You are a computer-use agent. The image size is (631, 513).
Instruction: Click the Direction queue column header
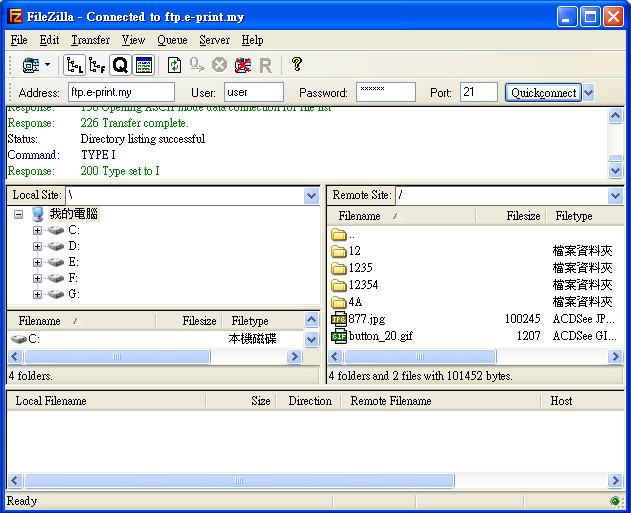pyautogui.click(x=309, y=401)
